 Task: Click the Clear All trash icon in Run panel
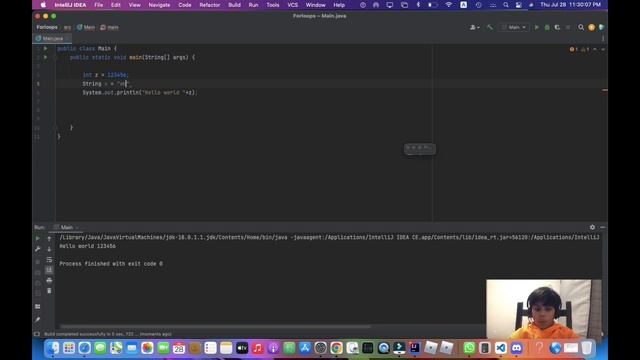point(49,291)
